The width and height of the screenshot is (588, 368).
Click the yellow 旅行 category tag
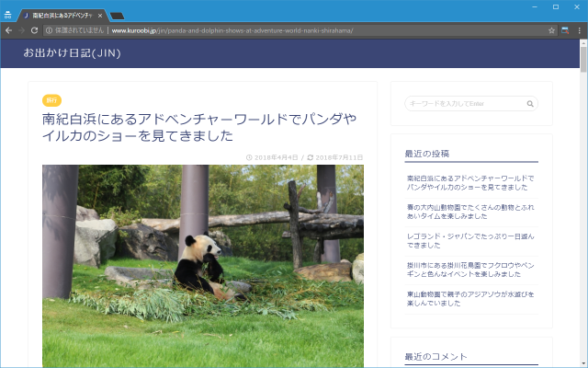coord(51,99)
